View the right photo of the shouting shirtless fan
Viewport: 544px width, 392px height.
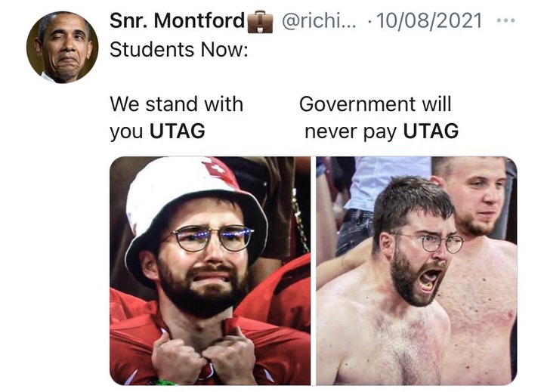[416, 270]
